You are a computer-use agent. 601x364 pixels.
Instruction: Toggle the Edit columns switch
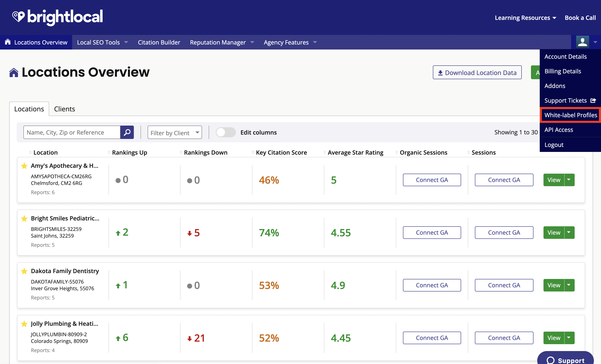(226, 132)
